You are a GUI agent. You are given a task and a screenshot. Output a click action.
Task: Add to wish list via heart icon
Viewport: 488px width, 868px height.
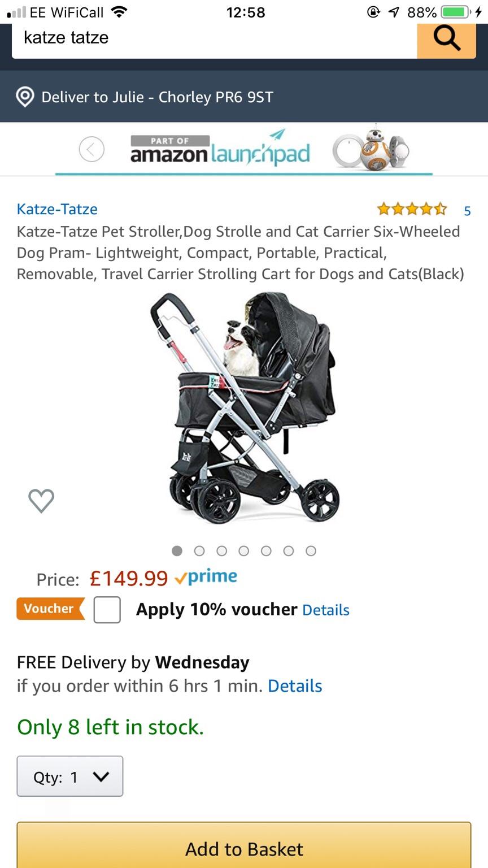click(x=41, y=501)
